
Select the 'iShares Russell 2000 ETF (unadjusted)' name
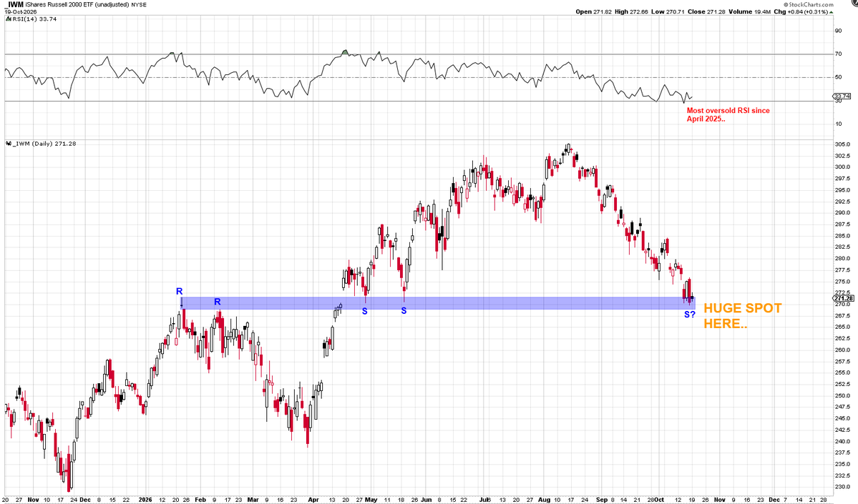pos(78,5)
